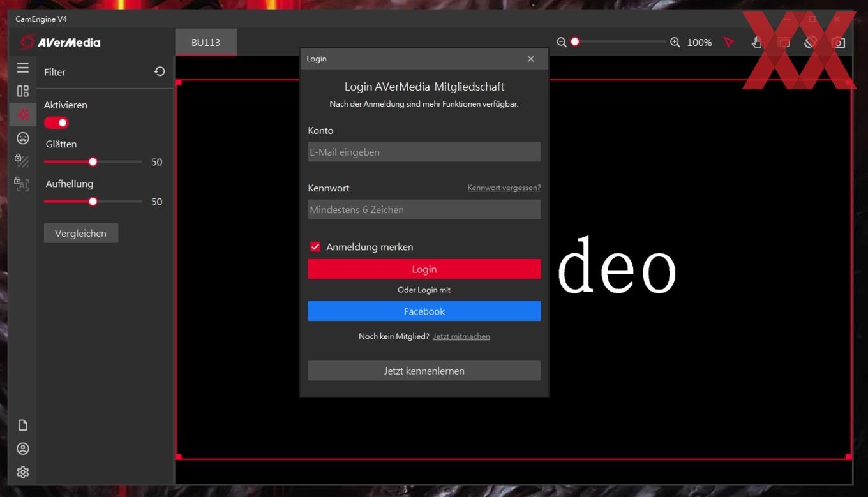
Task: Click the 100% zoom value
Action: point(700,42)
